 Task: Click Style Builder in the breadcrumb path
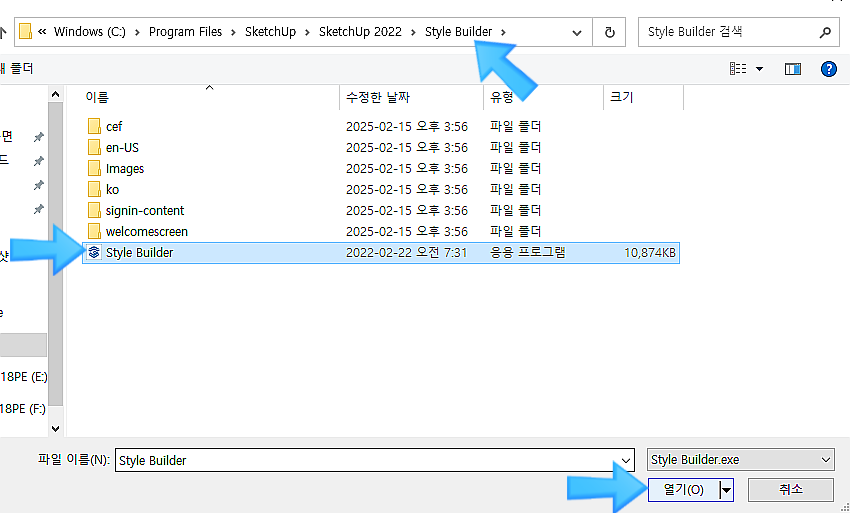[458, 32]
